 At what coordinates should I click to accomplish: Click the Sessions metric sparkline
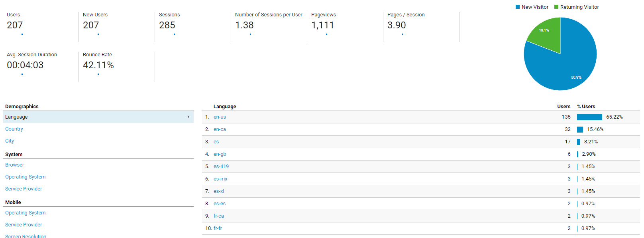click(x=174, y=34)
